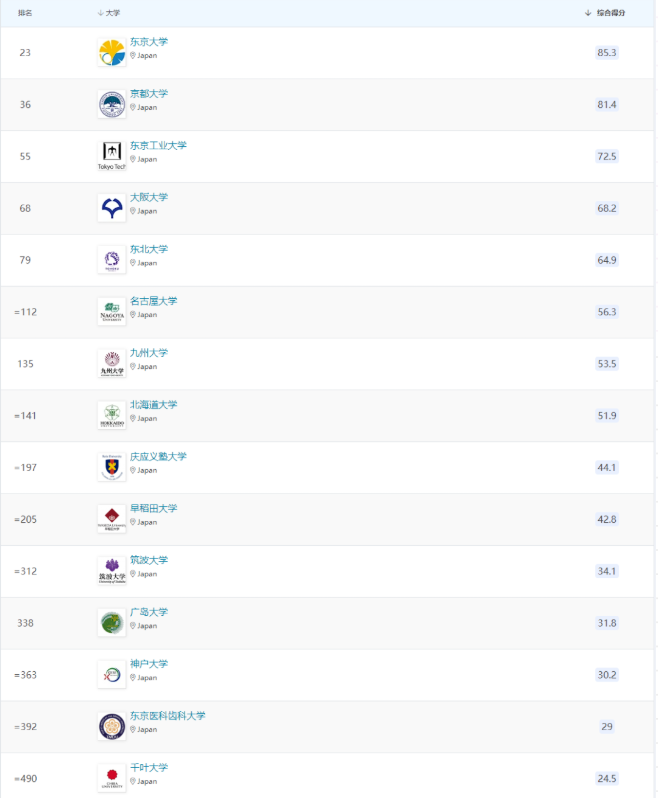Click the Waseda University logo icon
Viewport: 658px width, 798px height.
coord(112,518)
